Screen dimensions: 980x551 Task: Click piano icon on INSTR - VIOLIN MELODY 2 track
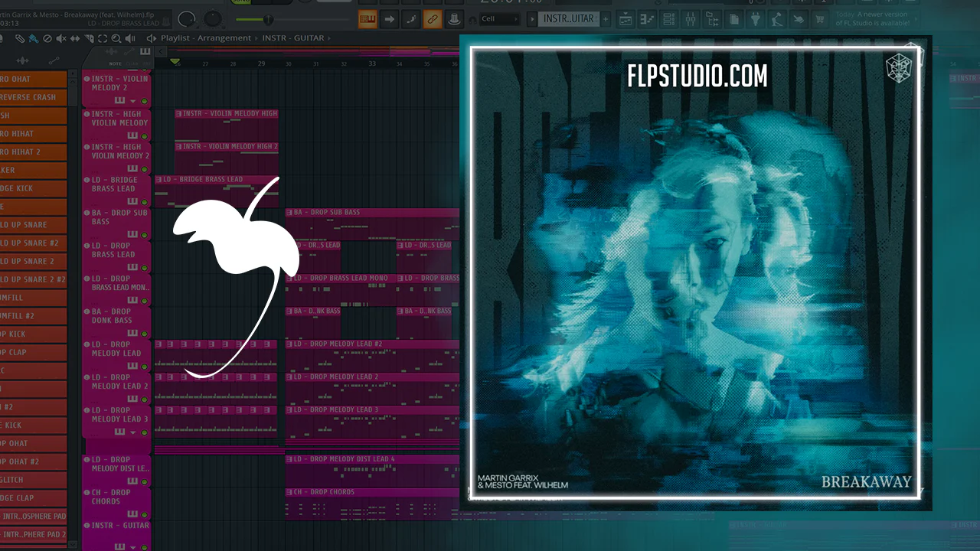click(119, 100)
